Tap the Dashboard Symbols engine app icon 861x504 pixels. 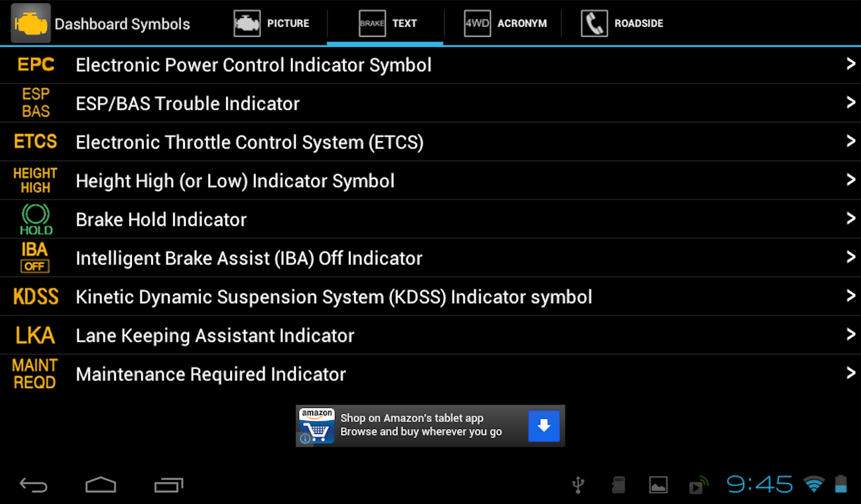[31, 24]
